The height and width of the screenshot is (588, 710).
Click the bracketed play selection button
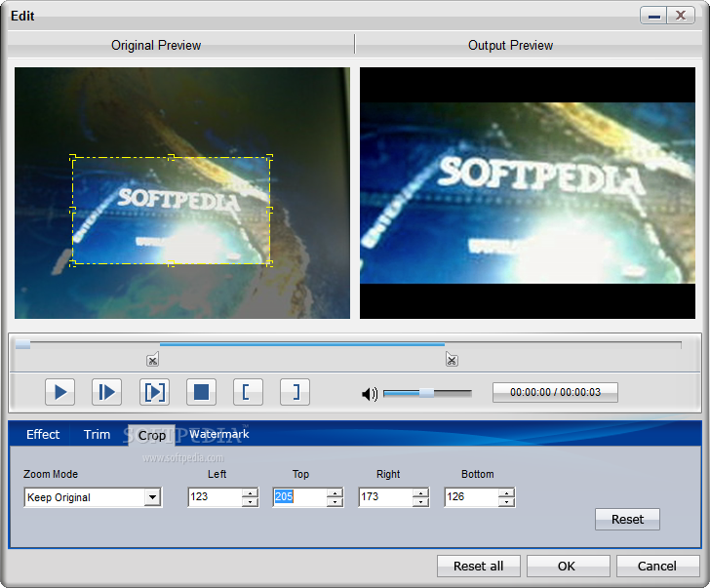click(x=154, y=392)
